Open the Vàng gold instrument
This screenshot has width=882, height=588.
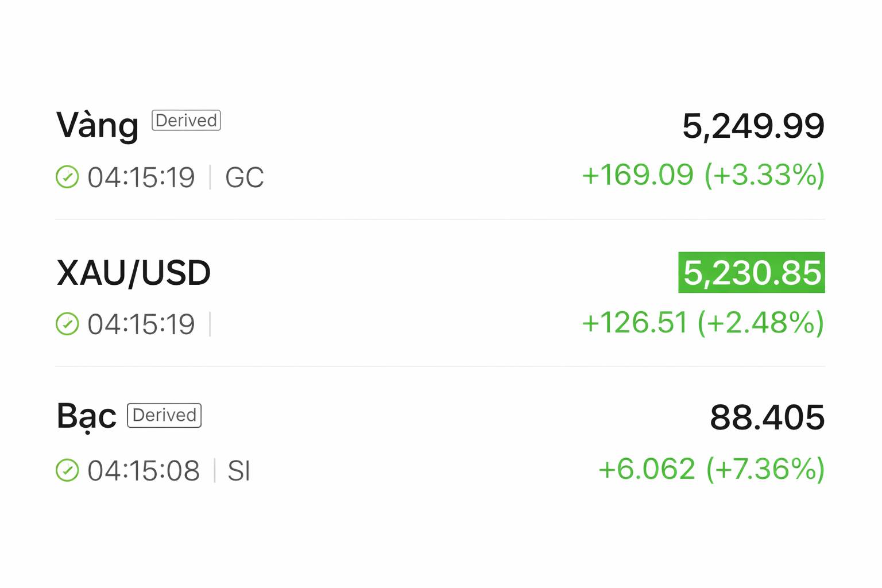click(x=97, y=125)
